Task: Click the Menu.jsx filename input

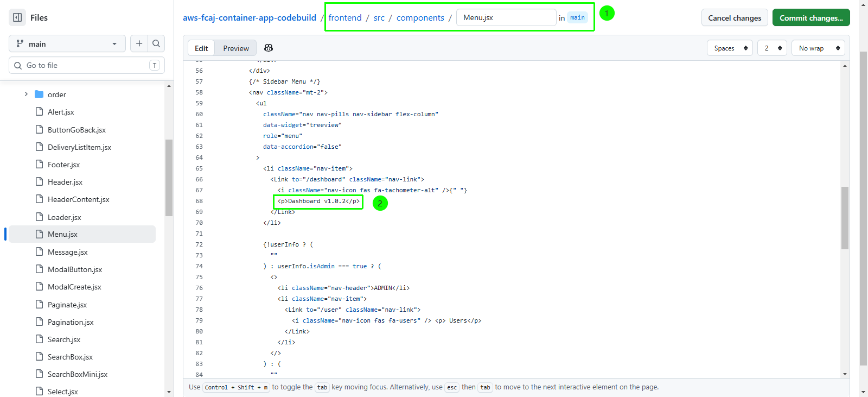Action: click(x=506, y=17)
